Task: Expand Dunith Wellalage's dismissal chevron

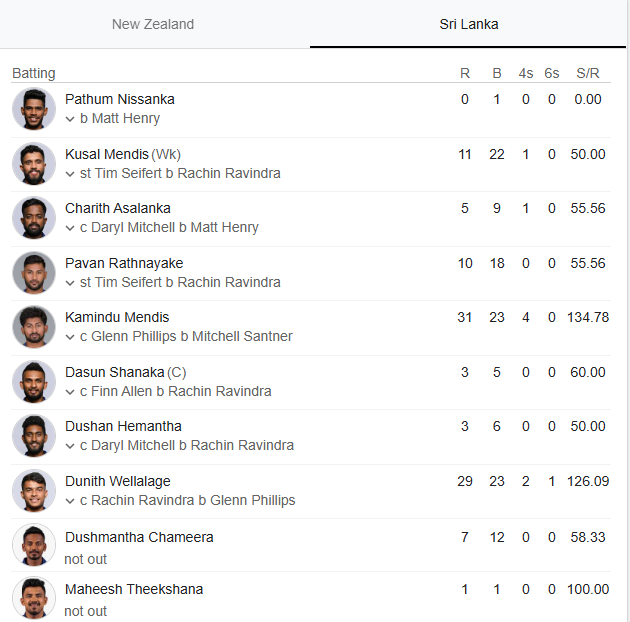Action: (70, 501)
